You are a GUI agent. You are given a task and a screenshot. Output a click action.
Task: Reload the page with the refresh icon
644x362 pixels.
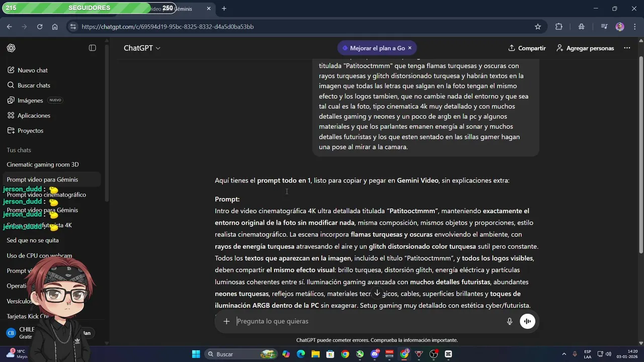pos(40,27)
